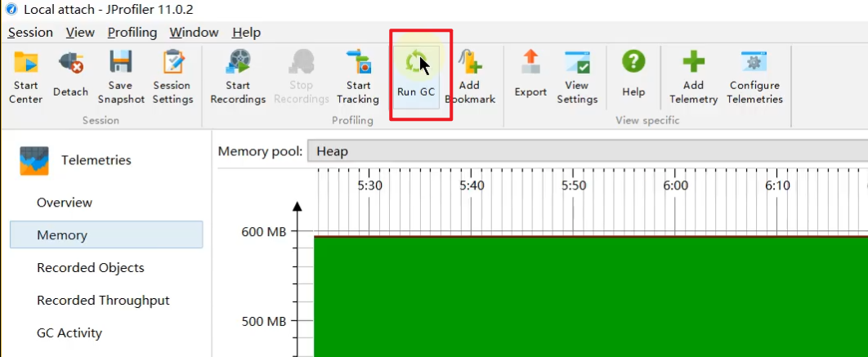
Task: Open the Session menu
Action: [30, 33]
